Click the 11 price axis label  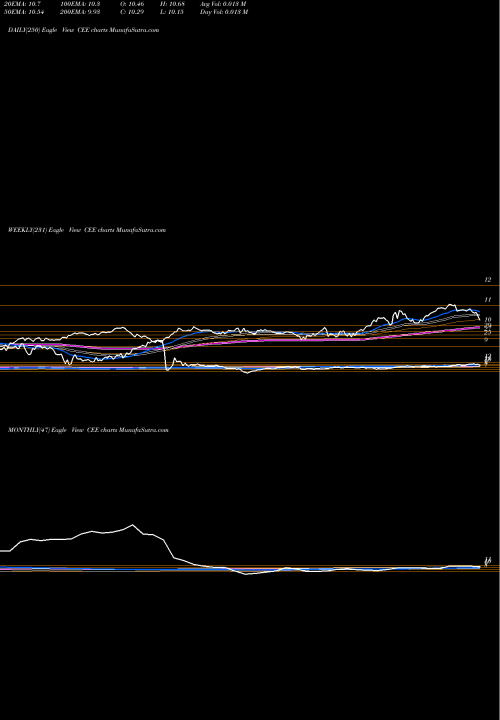(489, 299)
